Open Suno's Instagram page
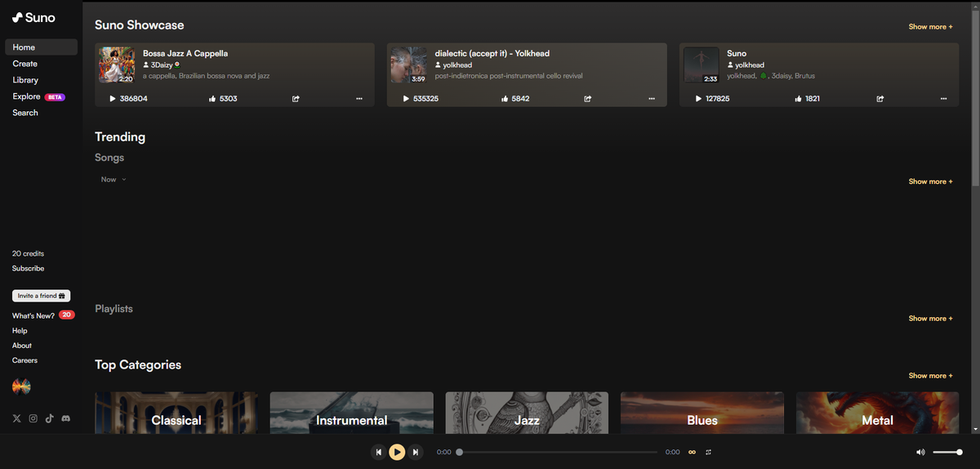Screen dimensions: 980x469 point(33,418)
